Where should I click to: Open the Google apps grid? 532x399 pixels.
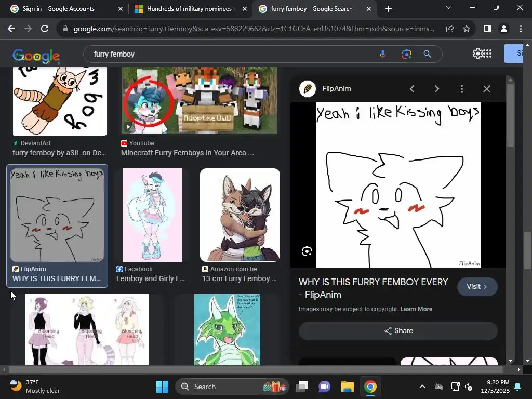[x=487, y=54]
